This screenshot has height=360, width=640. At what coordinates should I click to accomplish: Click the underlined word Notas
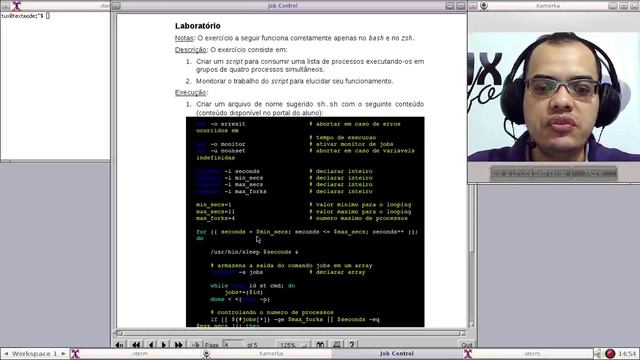(x=184, y=38)
